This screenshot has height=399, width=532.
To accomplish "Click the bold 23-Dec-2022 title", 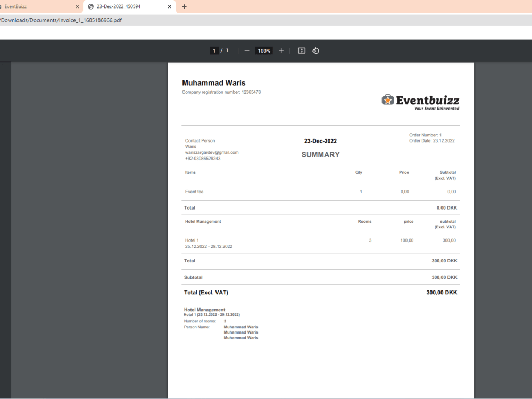I will pyautogui.click(x=320, y=141).
